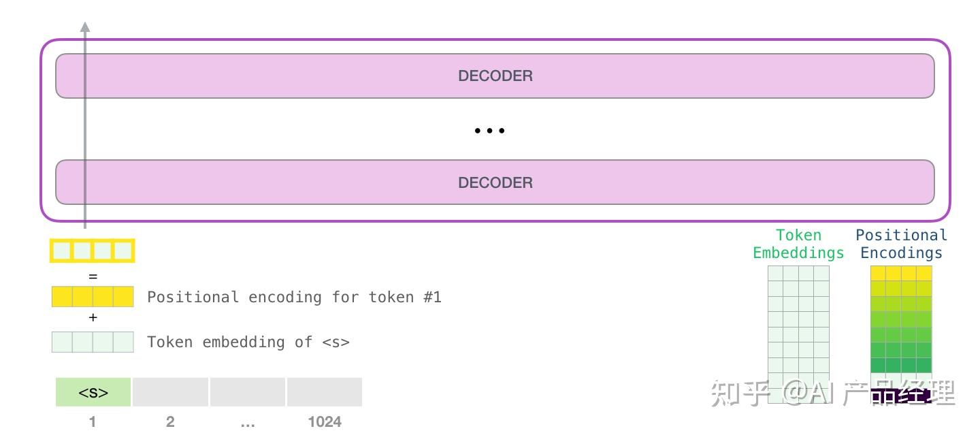This screenshot has height=433, width=980.
Task: Click the 'Token Embeddings' green label
Action: (x=798, y=244)
